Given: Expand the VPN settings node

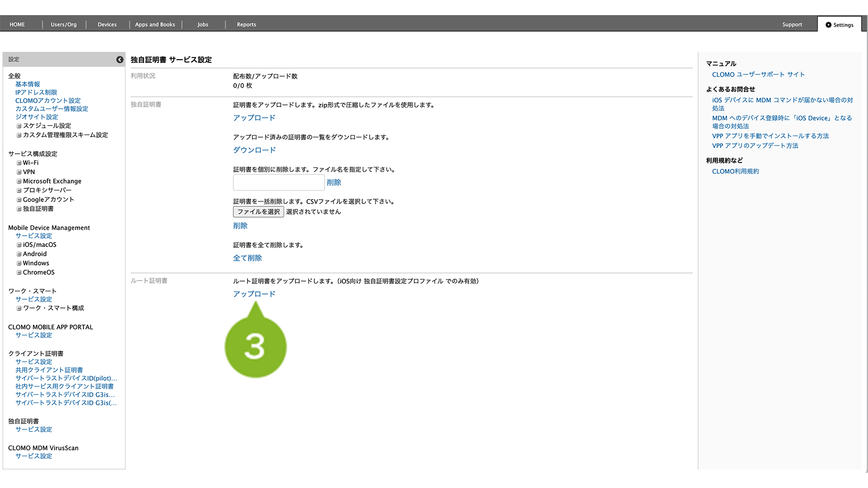Looking at the screenshot, I should pos(19,172).
